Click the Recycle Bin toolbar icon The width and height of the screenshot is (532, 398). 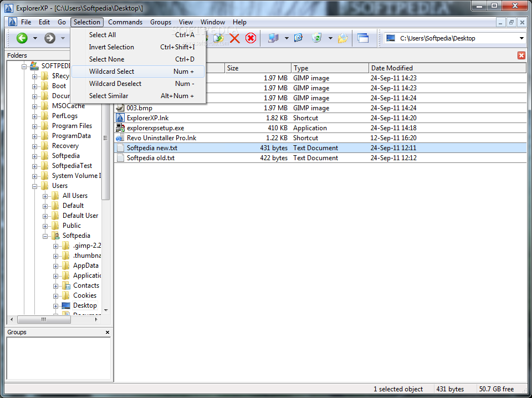316,38
